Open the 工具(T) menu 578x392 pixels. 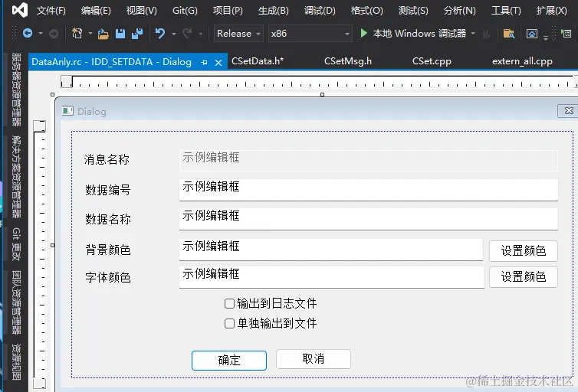point(506,10)
